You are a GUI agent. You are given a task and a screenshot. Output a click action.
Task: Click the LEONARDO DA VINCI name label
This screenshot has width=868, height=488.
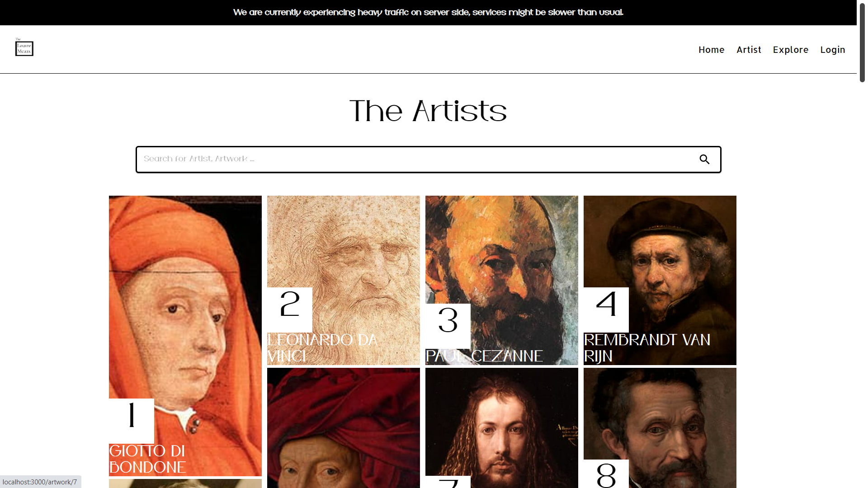click(x=322, y=348)
